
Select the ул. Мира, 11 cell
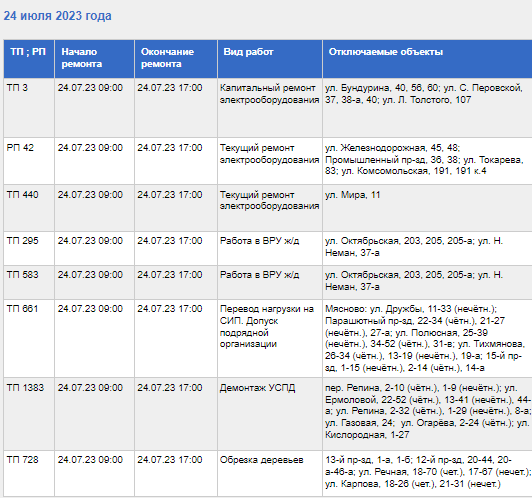click(x=428, y=208)
